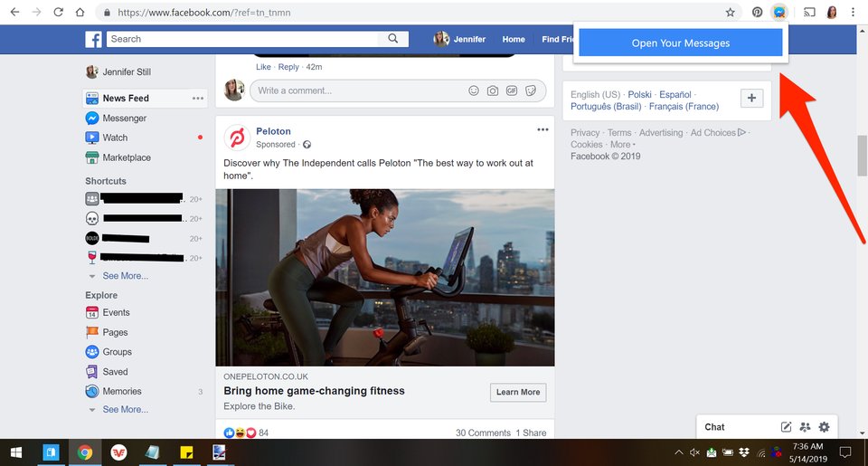Screen dimensions: 868x466
Task: Expand See More under Shortcuts
Action: [x=125, y=276]
